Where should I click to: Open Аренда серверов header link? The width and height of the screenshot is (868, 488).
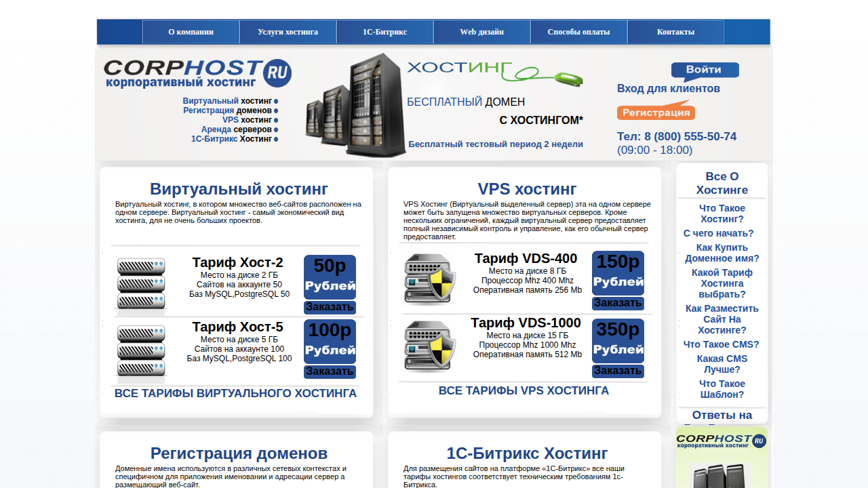236,129
